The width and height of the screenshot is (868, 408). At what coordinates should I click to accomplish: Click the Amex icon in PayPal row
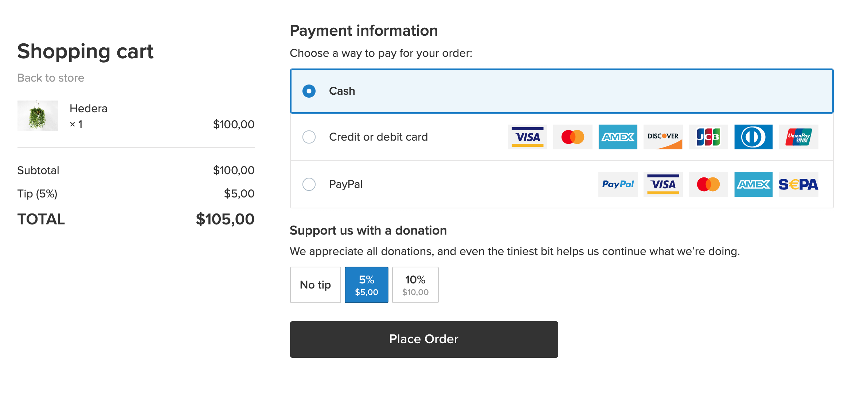click(x=753, y=184)
